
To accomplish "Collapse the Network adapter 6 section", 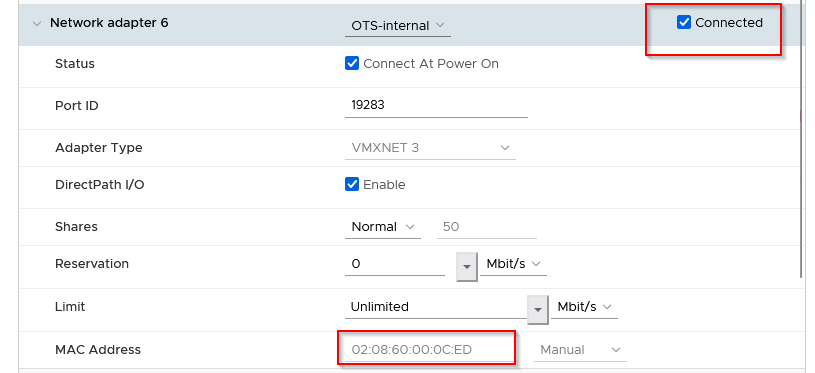I will [36, 24].
